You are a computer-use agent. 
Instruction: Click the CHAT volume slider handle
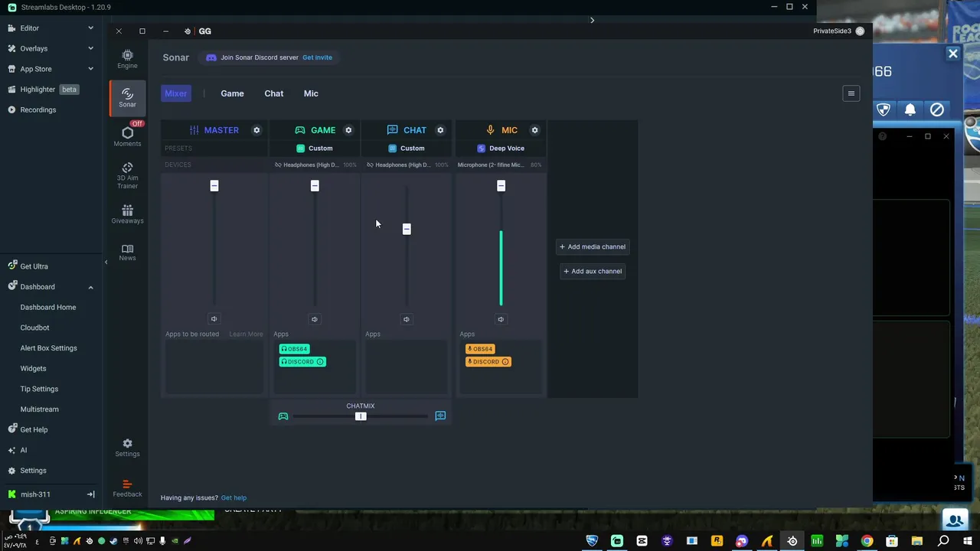(x=407, y=229)
